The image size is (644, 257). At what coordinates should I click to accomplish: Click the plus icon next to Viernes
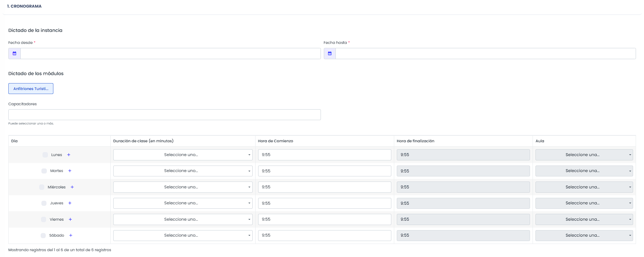(x=70, y=219)
